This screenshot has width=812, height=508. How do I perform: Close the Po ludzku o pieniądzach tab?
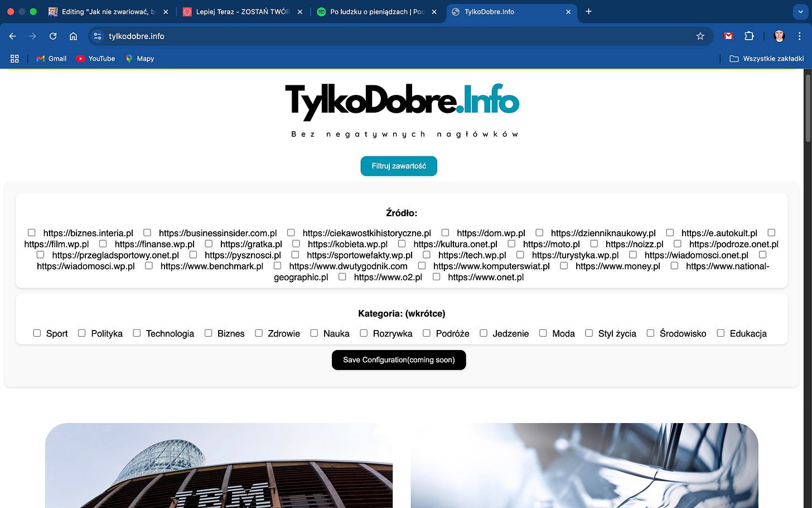click(x=434, y=12)
